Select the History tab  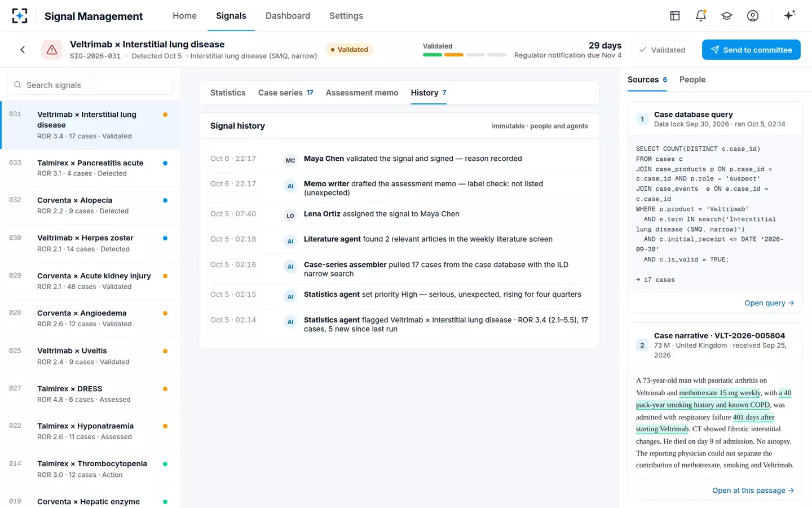tap(429, 93)
